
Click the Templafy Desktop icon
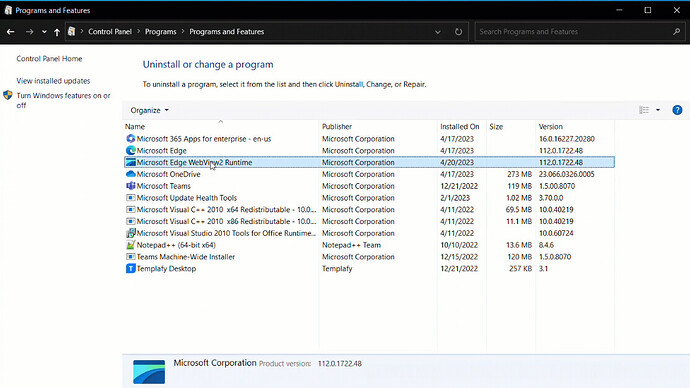[x=130, y=269]
